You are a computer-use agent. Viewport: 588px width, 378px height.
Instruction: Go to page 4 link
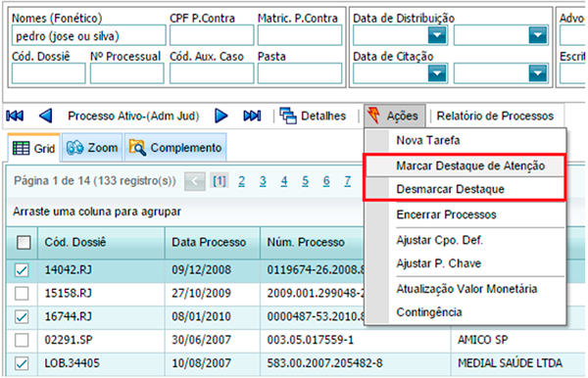click(284, 181)
